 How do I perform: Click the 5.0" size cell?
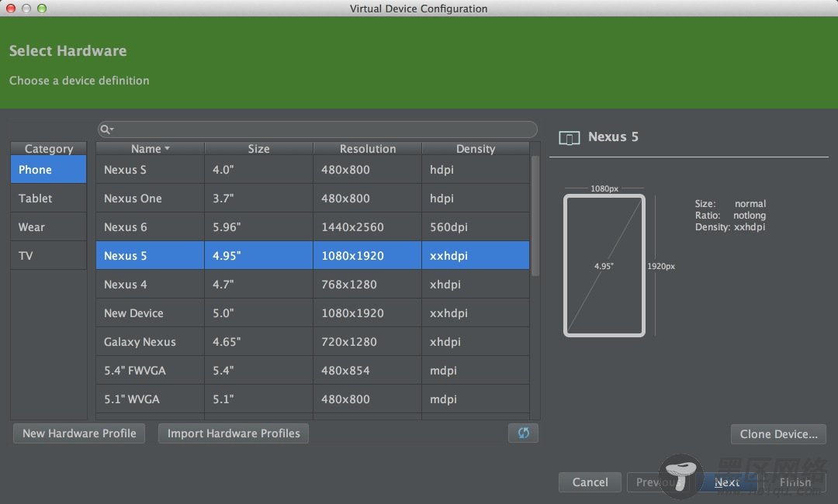[x=258, y=312]
